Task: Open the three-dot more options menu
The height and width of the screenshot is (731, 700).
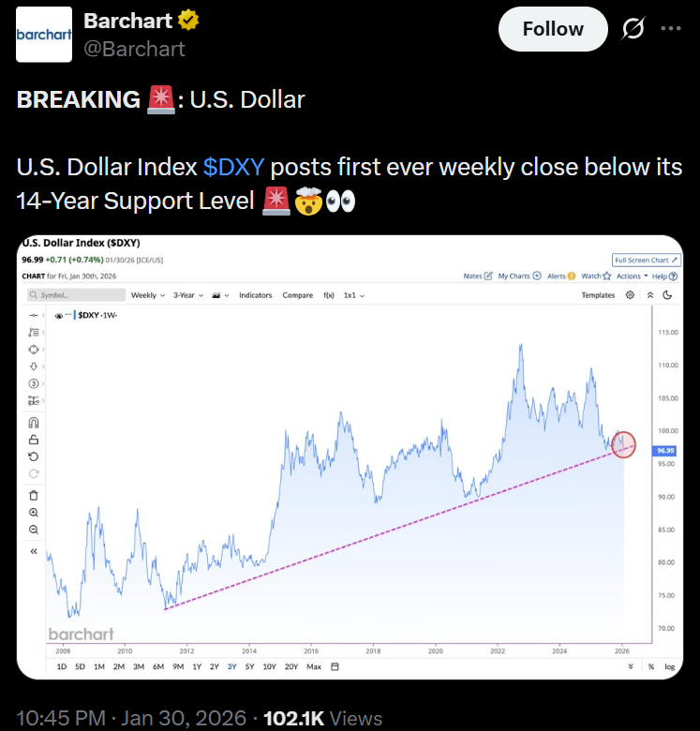Action: [670, 28]
